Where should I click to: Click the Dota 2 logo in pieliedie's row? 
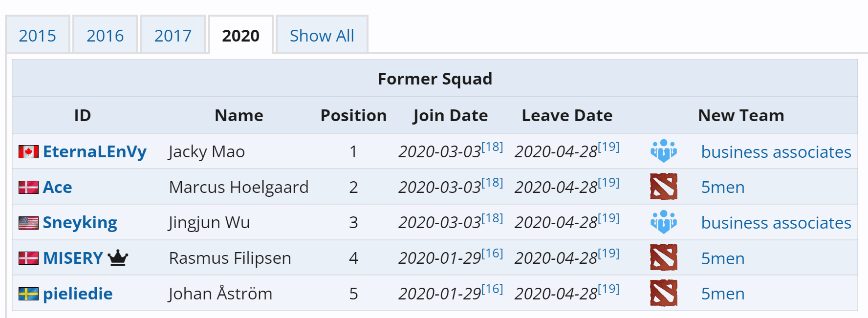663,293
